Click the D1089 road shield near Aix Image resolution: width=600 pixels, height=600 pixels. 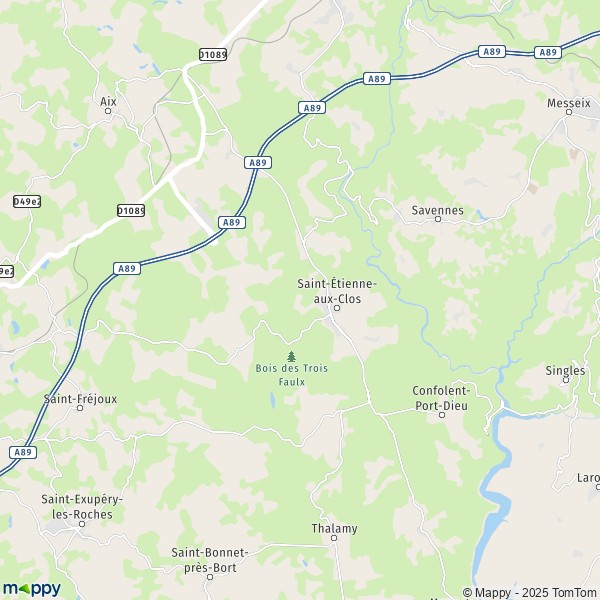(213, 55)
